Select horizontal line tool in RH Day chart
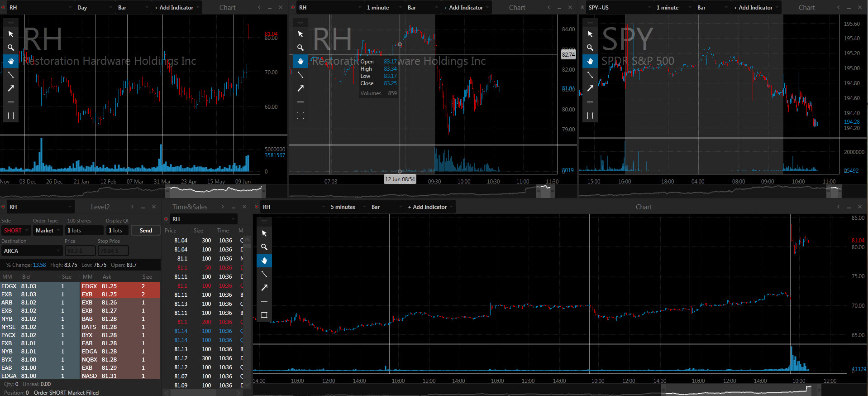 point(11,102)
